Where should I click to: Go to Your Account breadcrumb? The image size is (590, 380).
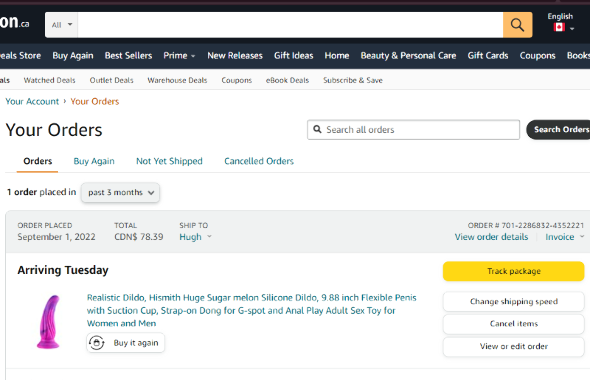coord(32,101)
